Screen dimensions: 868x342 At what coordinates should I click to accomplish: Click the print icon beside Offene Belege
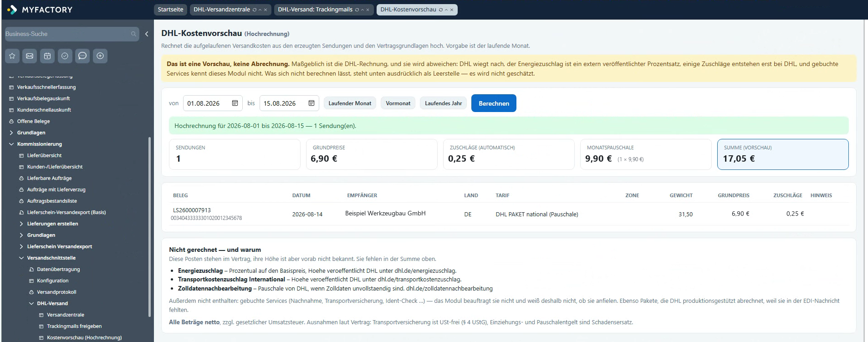coord(12,121)
